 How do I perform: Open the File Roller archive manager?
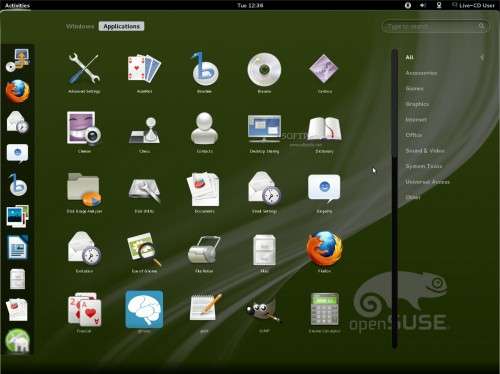(204, 249)
